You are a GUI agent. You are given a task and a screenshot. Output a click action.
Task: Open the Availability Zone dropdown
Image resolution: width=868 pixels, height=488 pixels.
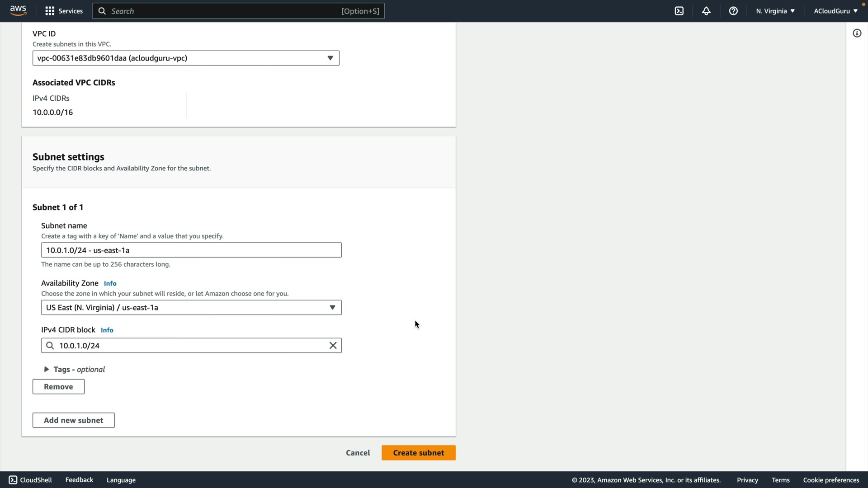click(191, 308)
